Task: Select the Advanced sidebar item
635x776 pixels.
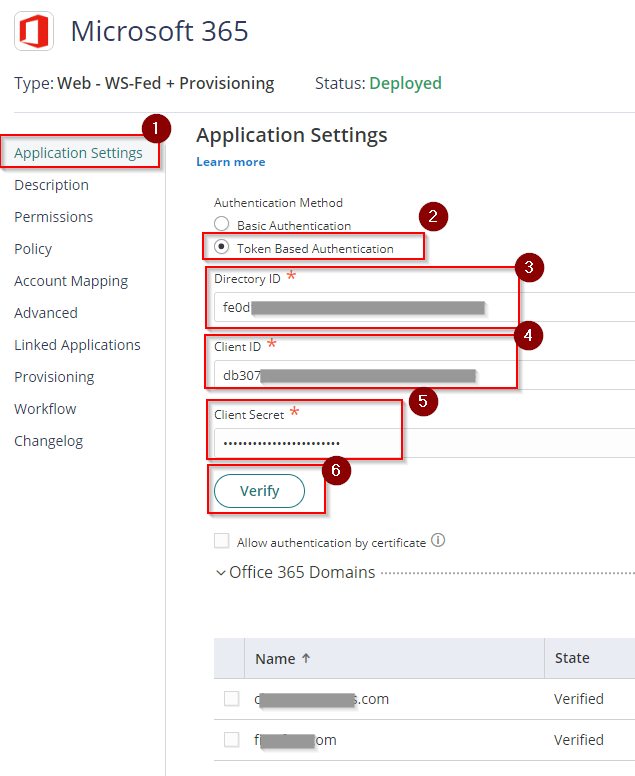Action: tap(46, 313)
